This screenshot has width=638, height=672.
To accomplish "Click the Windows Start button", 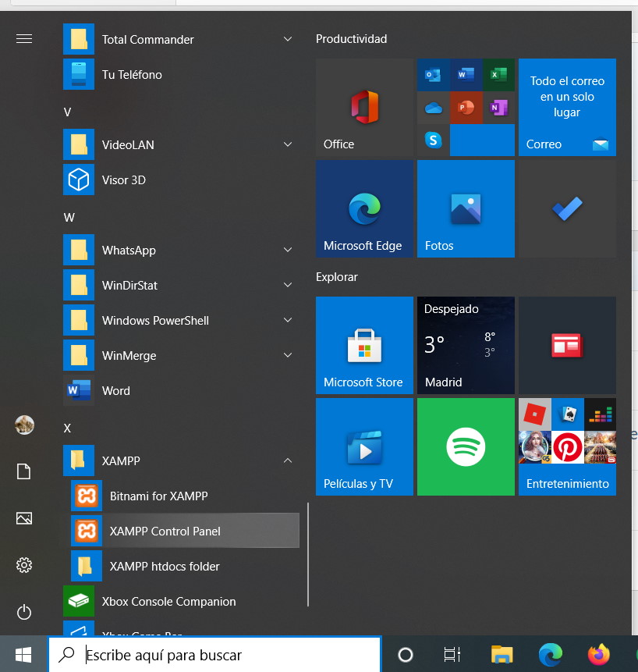I will (x=23, y=654).
